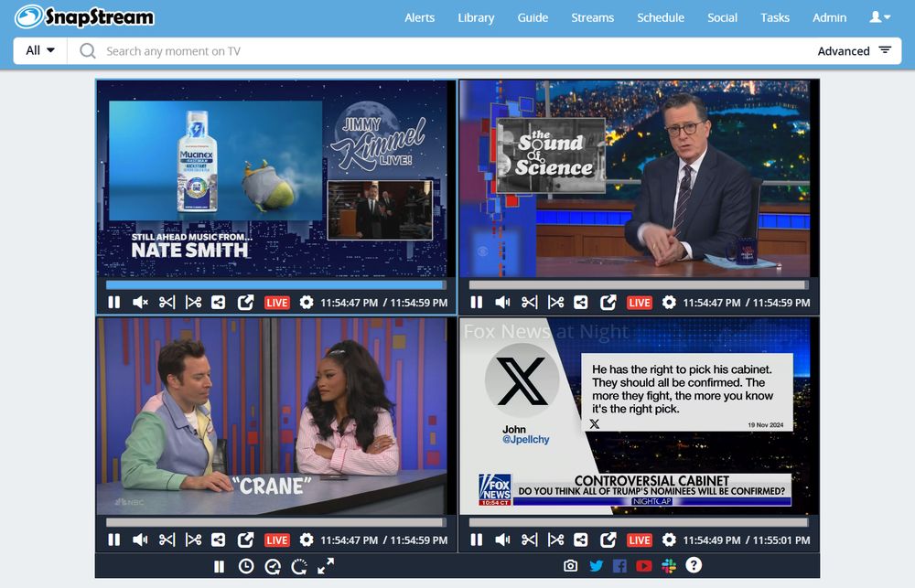Open the Streams menu
The width and height of the screenshot is (915, 588).
click(x=592, y=17)
